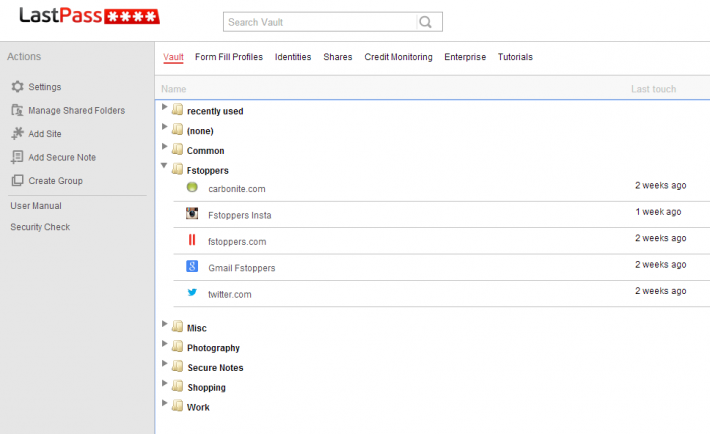Expand the Work group arrow

click(x=165, y=403)
